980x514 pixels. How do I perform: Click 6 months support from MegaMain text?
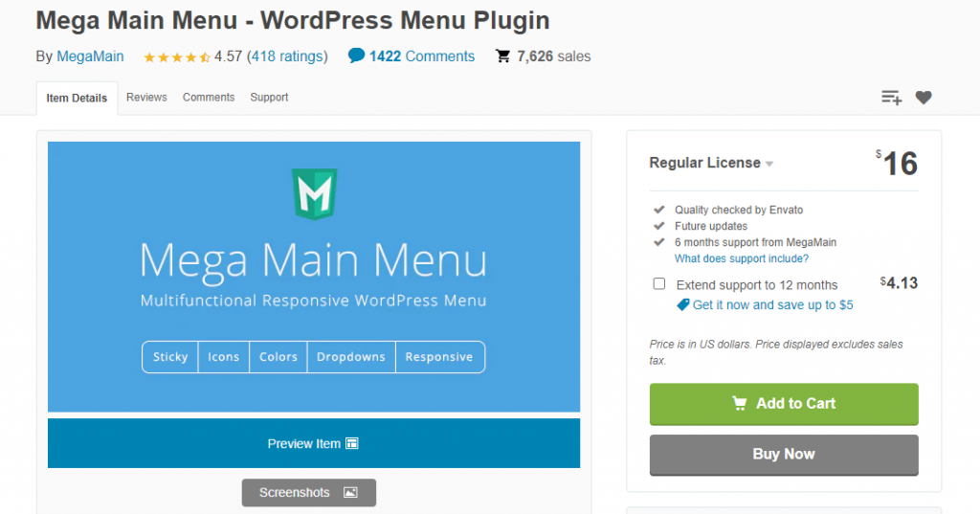tap(755, 242)
